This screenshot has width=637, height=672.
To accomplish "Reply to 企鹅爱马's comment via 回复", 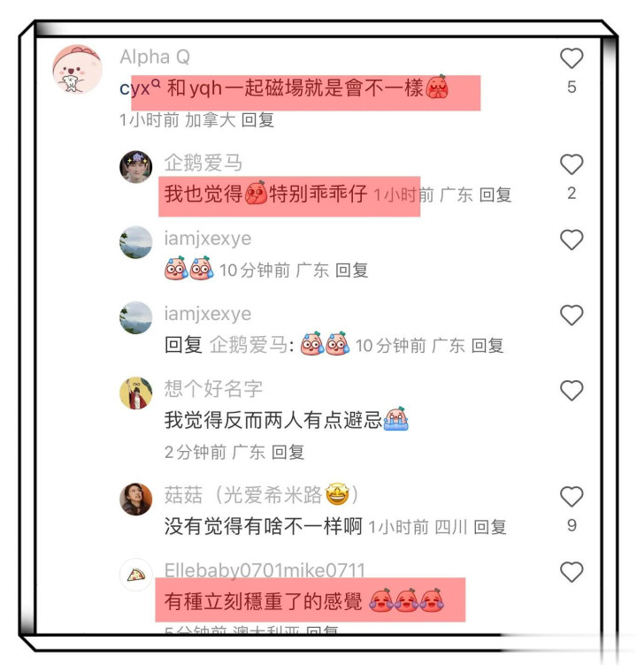I will pos(495,195).
